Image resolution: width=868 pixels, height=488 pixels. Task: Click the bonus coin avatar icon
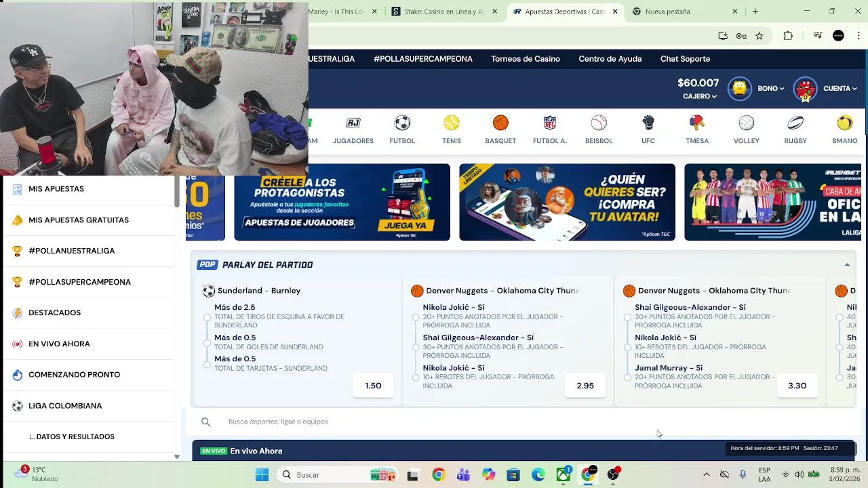(740, 89)
